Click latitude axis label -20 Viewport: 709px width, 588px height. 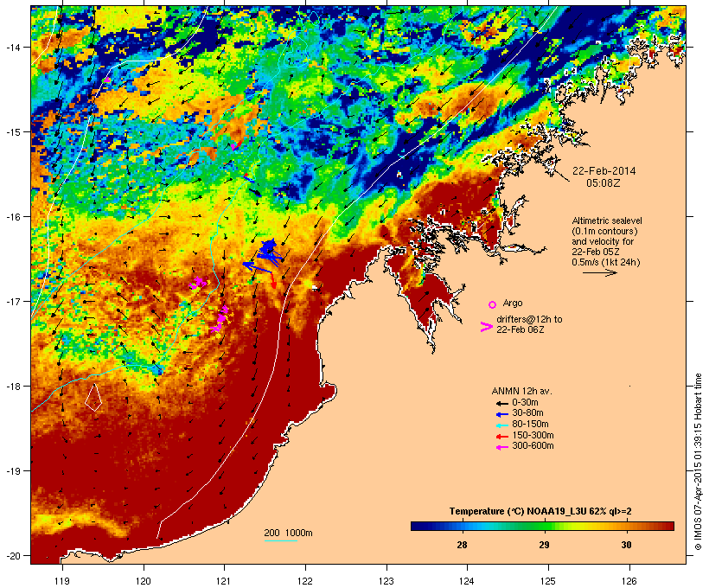coord(12,556)
